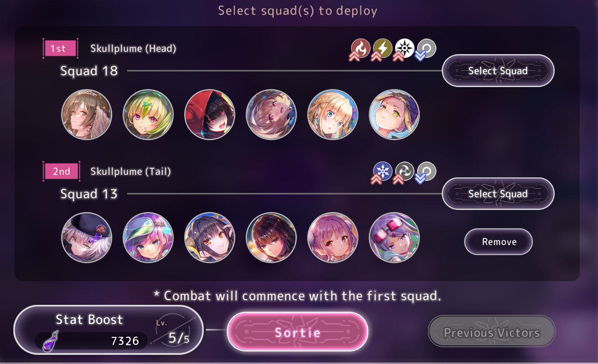This screenshot has width=598, height=364.
Task: Select the goggles-wearing character in Squad 13
Action: pos(394,237)
